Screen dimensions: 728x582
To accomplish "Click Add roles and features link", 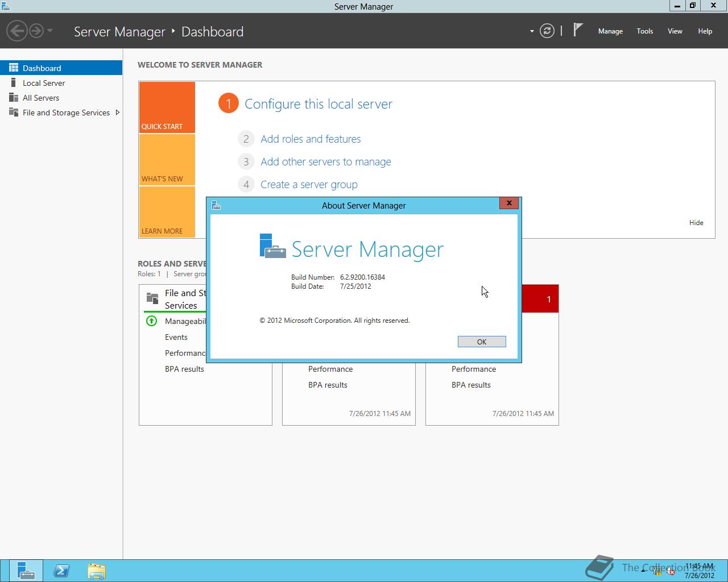I will pyautogui.click(x=311, y=139).
